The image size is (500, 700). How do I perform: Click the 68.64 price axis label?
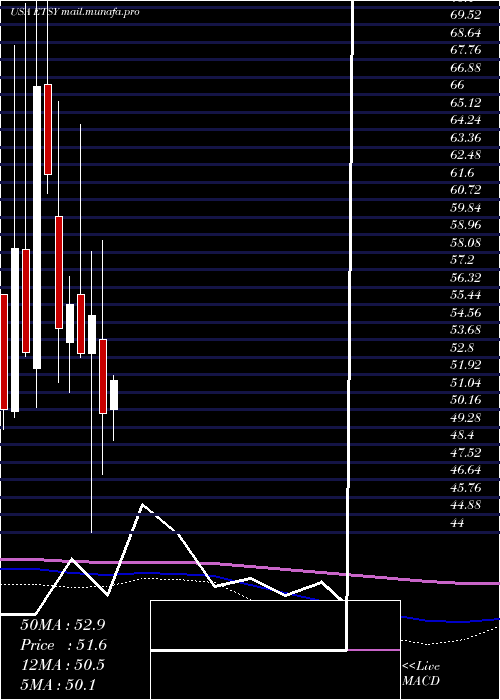466,32
